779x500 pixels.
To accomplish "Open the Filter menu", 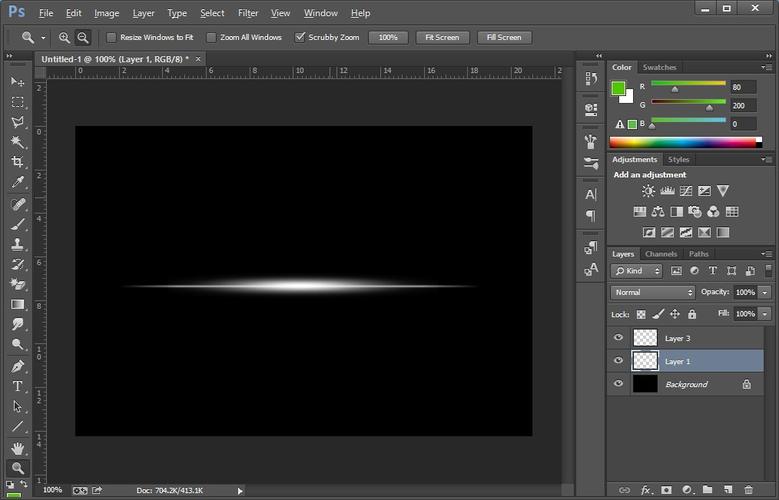I will pos(248,13).
